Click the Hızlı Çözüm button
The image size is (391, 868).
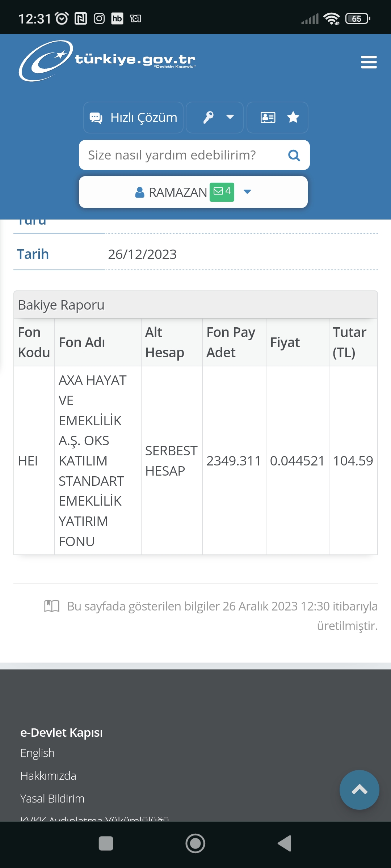(133, 118)
